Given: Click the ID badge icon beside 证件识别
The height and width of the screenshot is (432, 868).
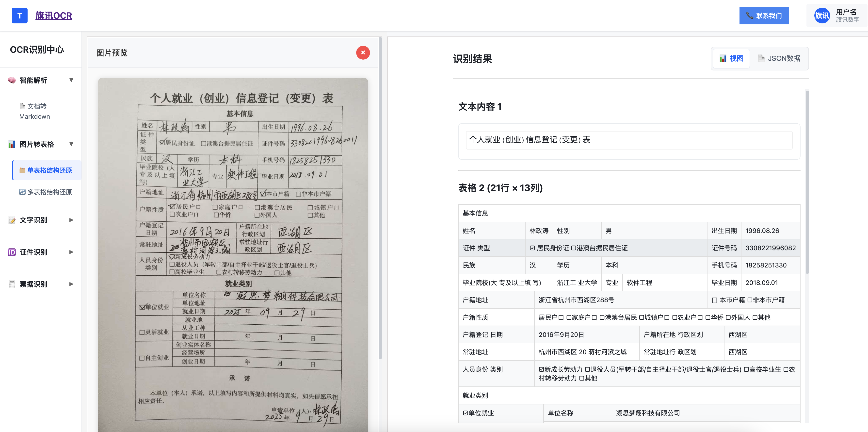Looking at the screenshot, I should tap(12, 252).
